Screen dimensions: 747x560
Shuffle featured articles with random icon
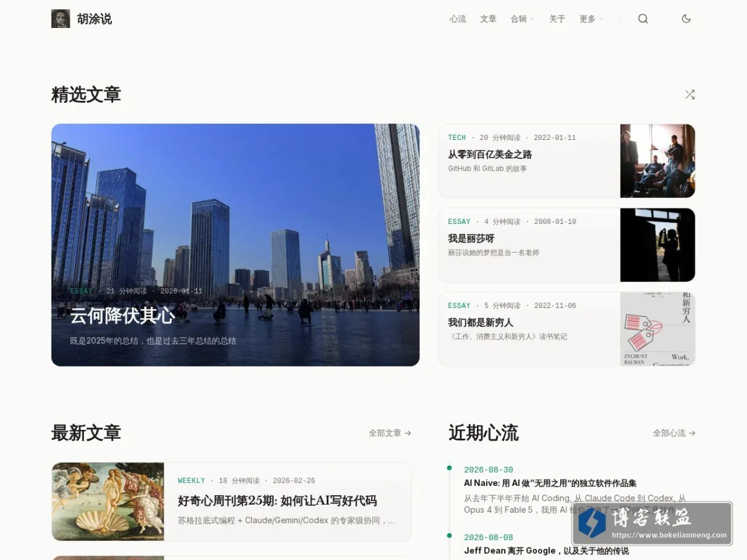pyautogui.click(x=690, y=95)
